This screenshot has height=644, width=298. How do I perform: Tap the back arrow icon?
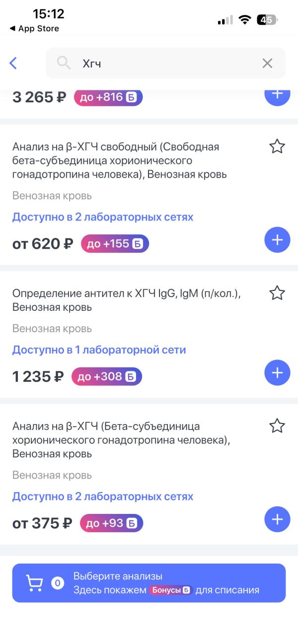pyautogui.click(x=13, y=63)
